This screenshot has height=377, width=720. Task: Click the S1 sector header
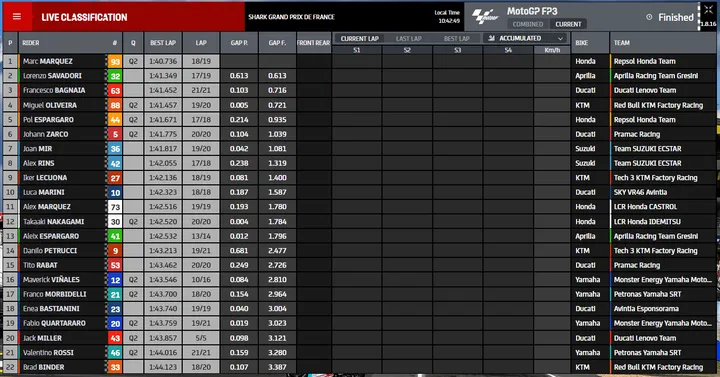tap(357, 50)
